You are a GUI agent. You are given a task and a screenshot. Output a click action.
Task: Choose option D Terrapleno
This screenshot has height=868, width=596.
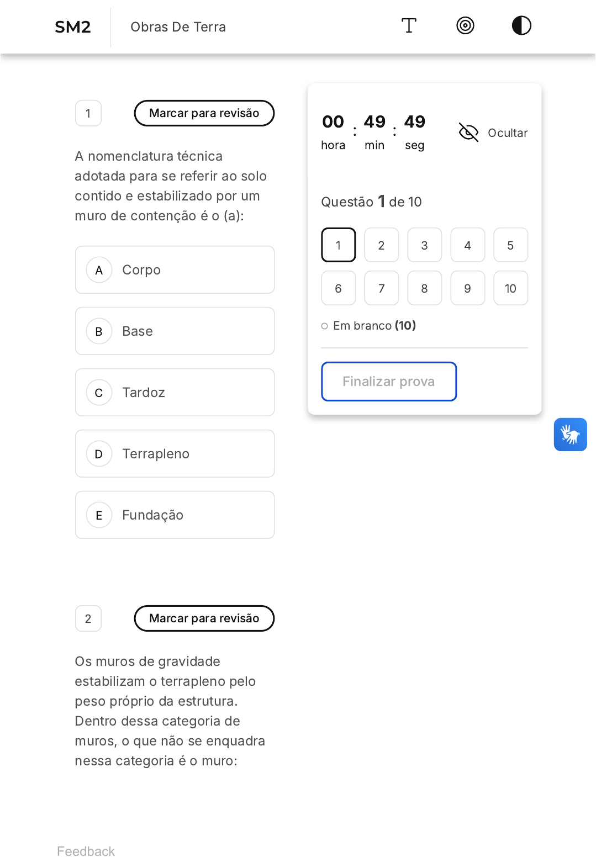coord(175,454)
